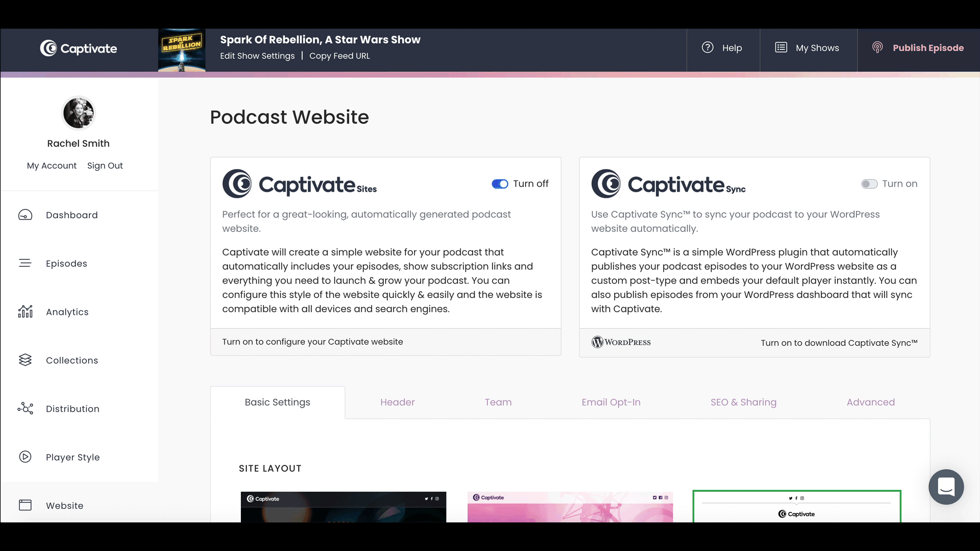980x551 pixels.
Task: Click the Publish Episode podcast icon
Action: coord(877,47)
